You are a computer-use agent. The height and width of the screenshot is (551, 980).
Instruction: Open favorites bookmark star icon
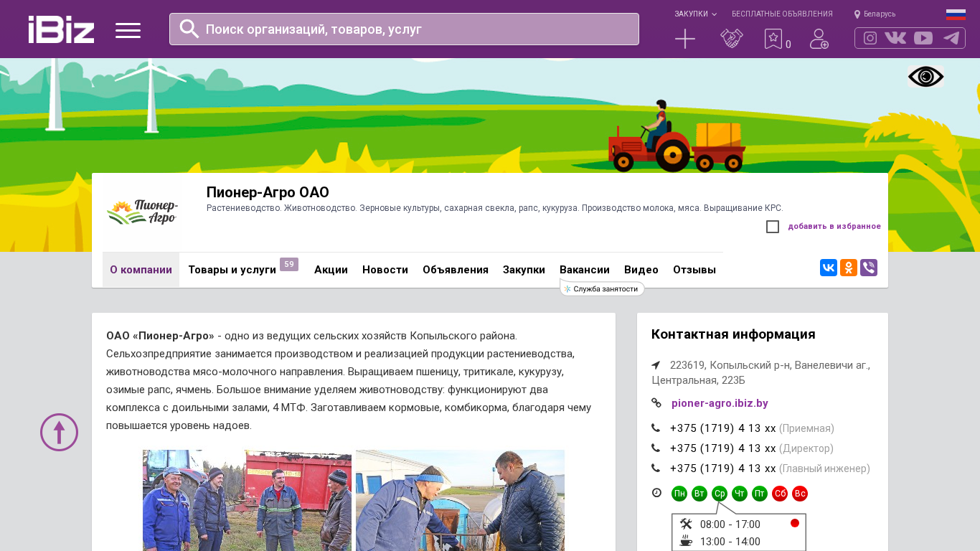(x=773, y=39)
